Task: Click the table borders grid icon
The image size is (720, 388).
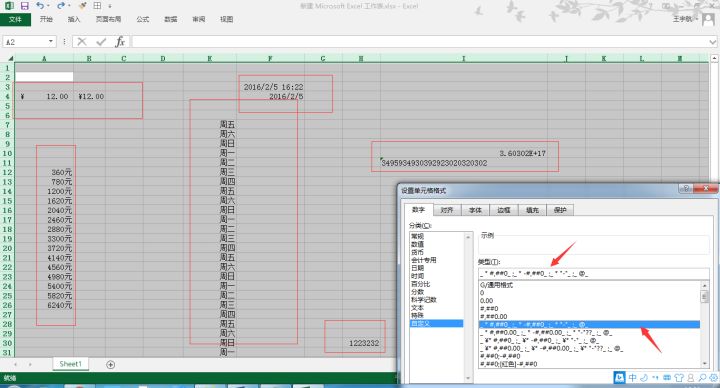Action: click(97, 6)
